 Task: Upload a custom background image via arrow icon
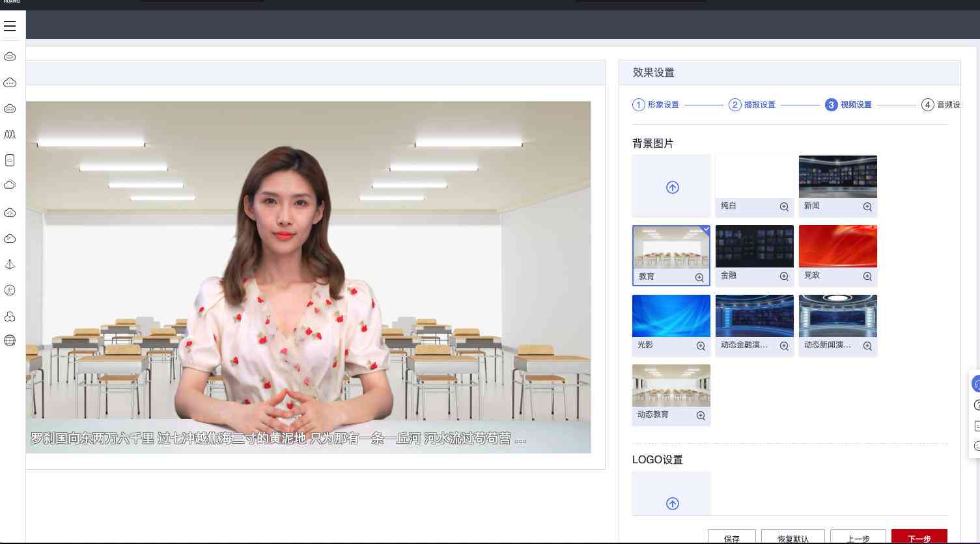[673, 187]
